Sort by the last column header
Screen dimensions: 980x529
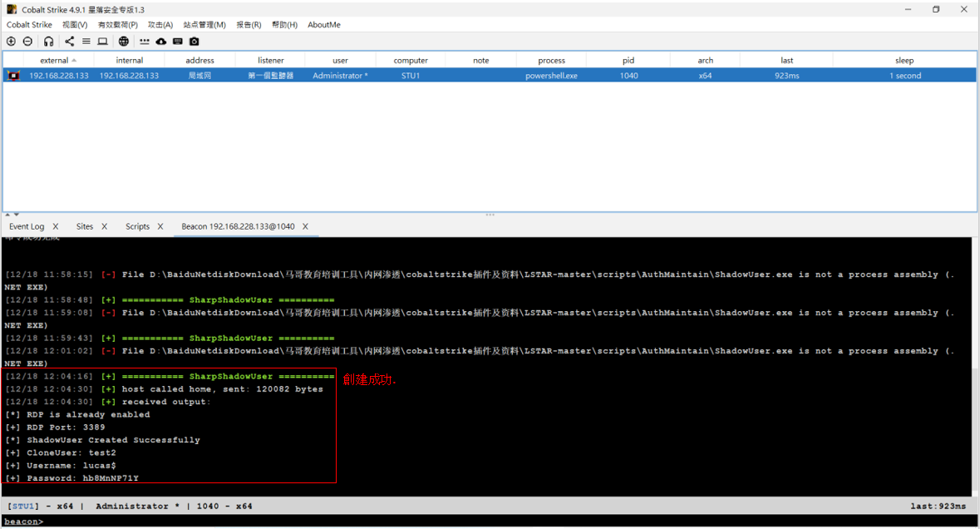[787, 60]
